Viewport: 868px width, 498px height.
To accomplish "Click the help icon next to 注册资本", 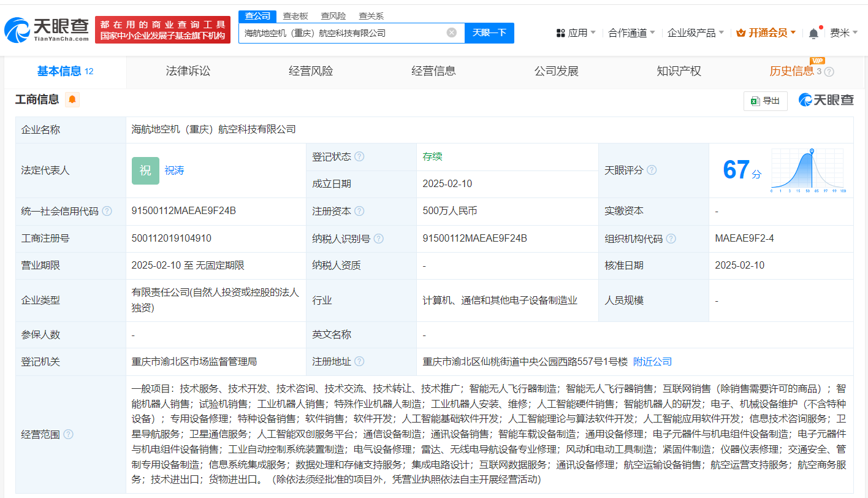I will 359,211.
